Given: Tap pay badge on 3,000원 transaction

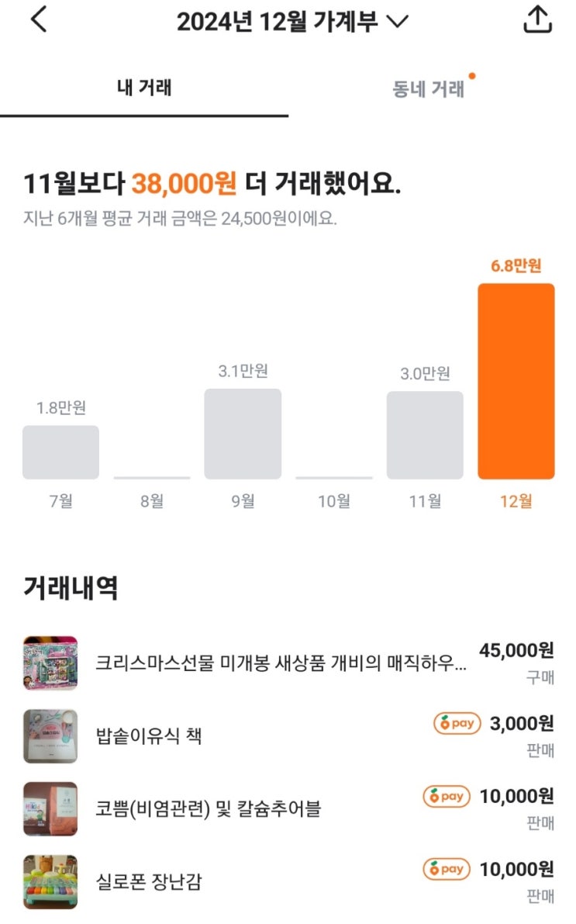Looking at the screenshot, I should click(457, 724).
